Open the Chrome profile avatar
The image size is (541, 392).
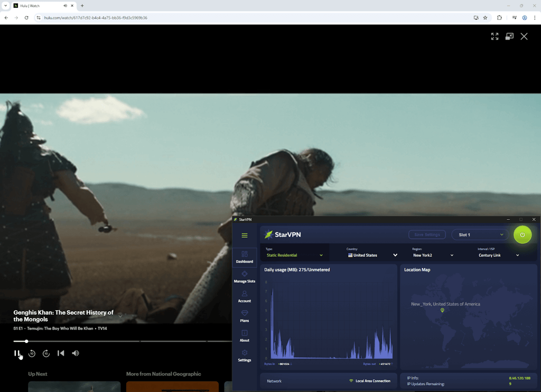click(x=525, y=17)
